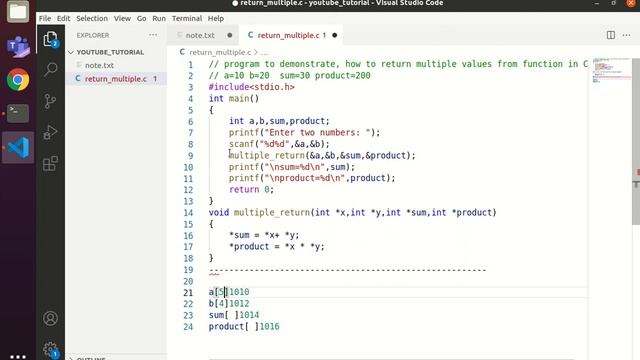
Task: Open the Terminal app in the dock
Action: (18, 113)
